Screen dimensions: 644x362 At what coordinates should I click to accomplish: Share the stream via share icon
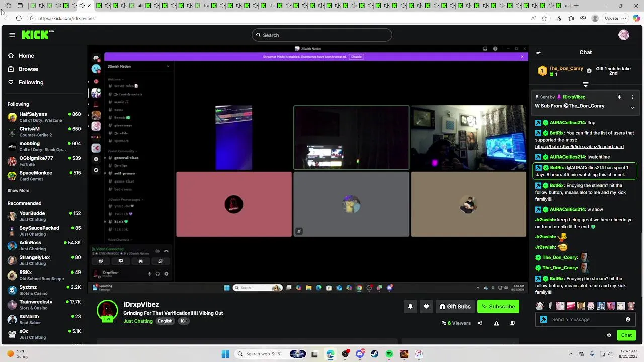pyautogui.click(x=480, y=323)
